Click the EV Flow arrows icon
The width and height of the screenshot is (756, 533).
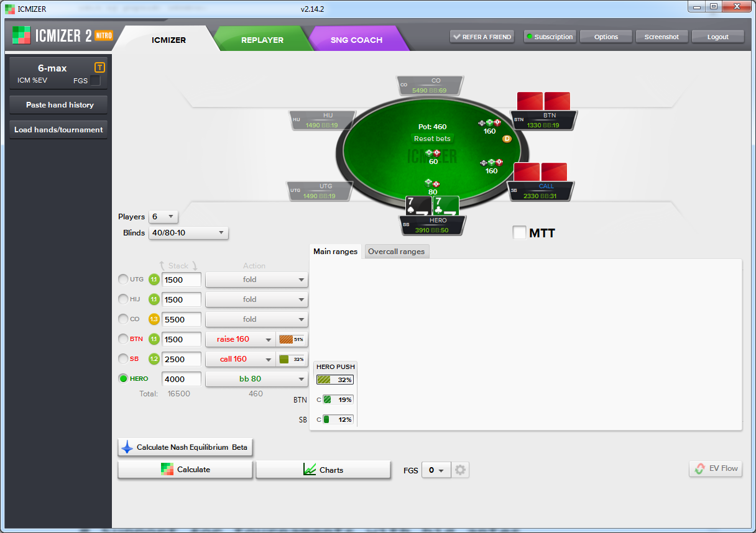click(x=700, y=468)
